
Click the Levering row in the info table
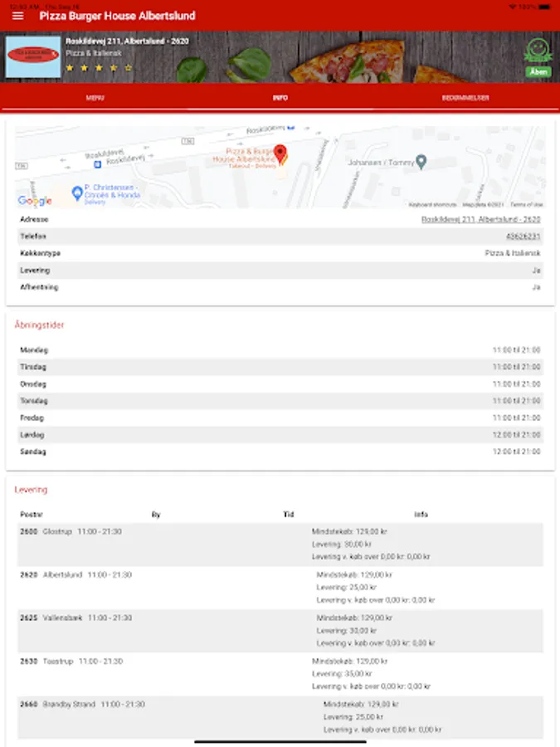(x=280, y=270)
